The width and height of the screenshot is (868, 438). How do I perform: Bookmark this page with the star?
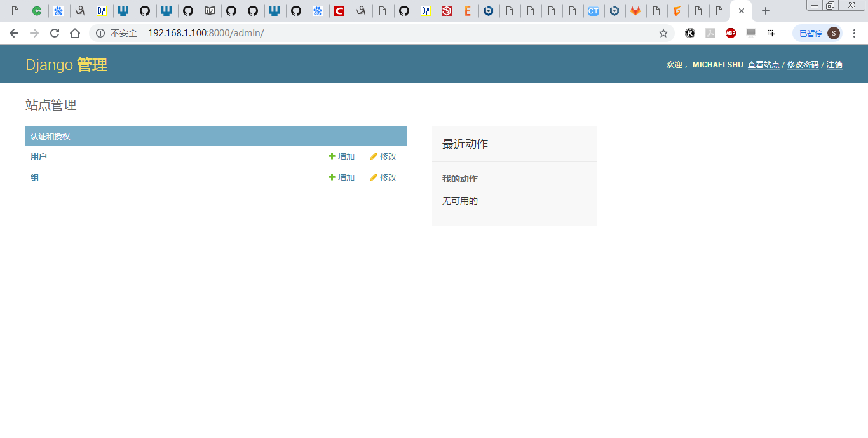[663, 33]
